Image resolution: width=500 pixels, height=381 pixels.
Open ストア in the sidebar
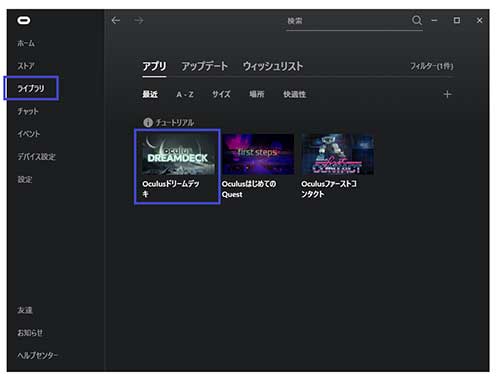pos(26,66)
